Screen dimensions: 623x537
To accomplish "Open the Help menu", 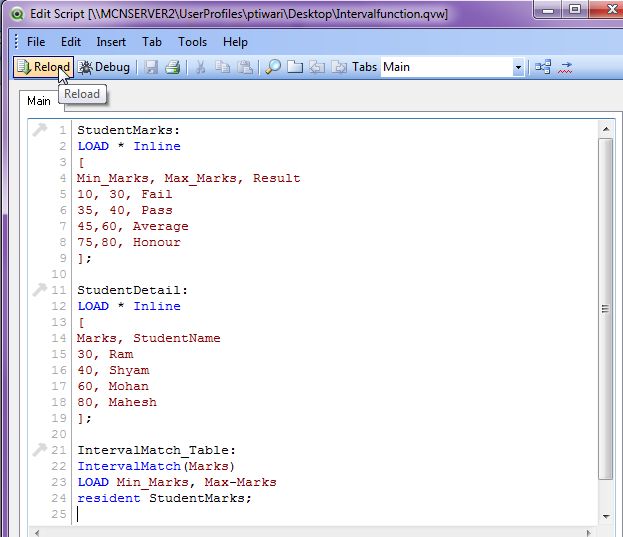I will (x=235, y=42).
